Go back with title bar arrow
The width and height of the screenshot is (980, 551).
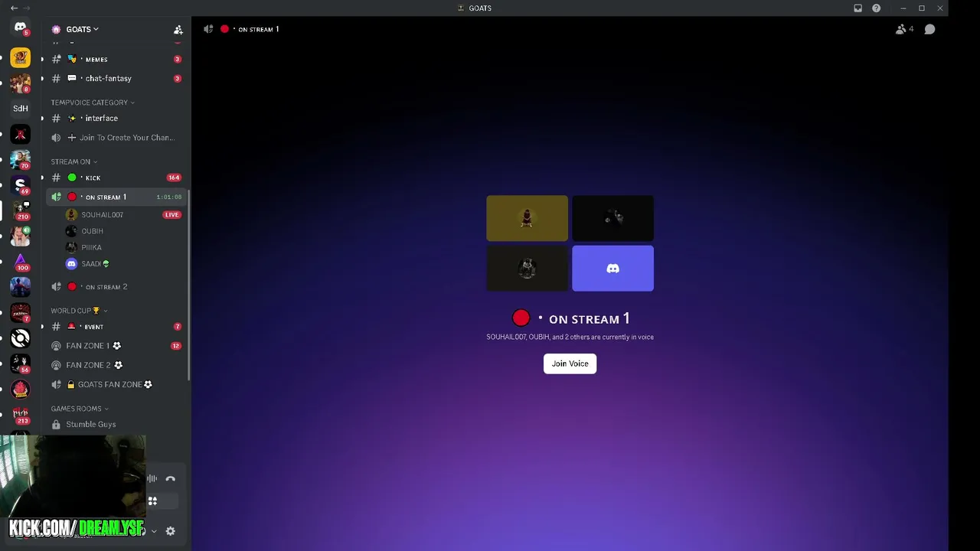13,8
